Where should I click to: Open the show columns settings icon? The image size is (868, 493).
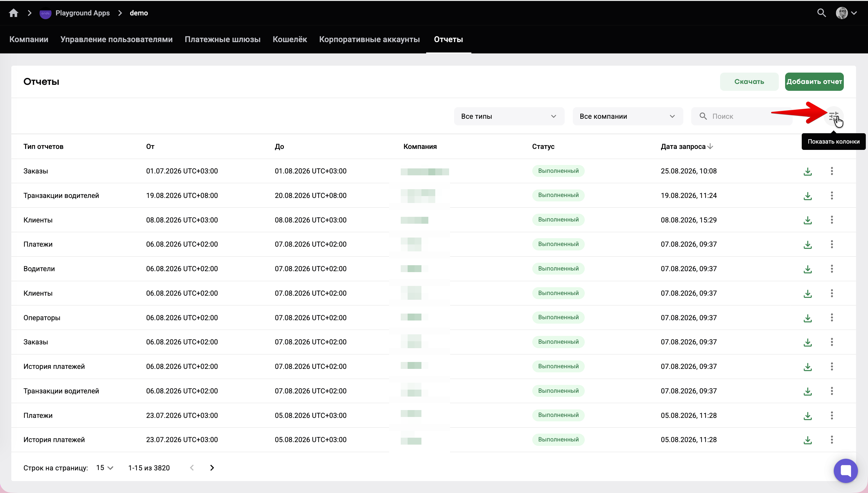pyautogui.click(x=834, y=117)
